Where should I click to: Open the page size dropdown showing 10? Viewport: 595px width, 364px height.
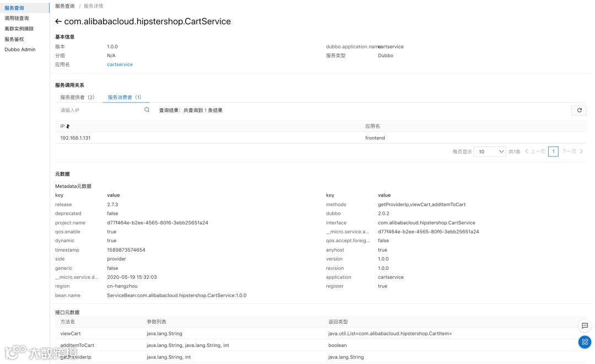pyautogui.click(x=490, y=151)
